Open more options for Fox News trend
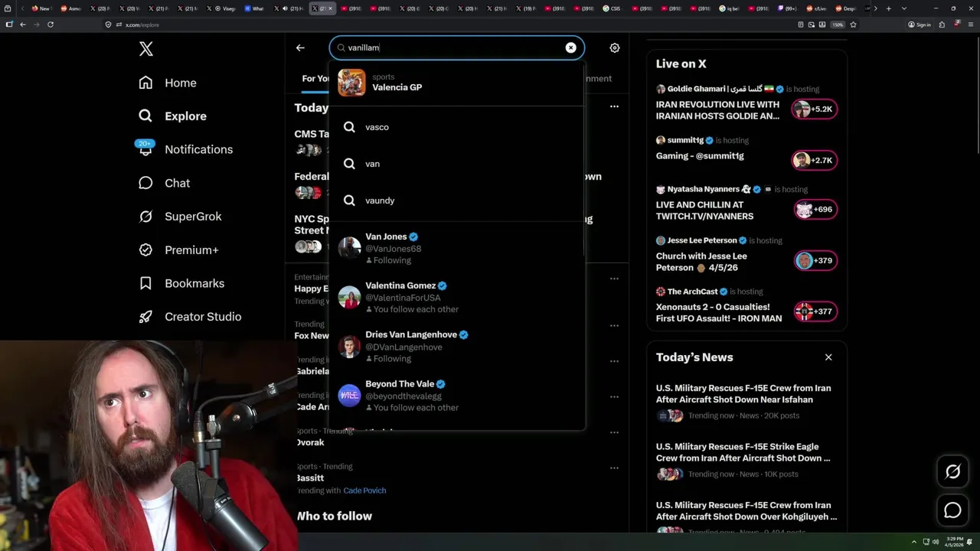 614,325
